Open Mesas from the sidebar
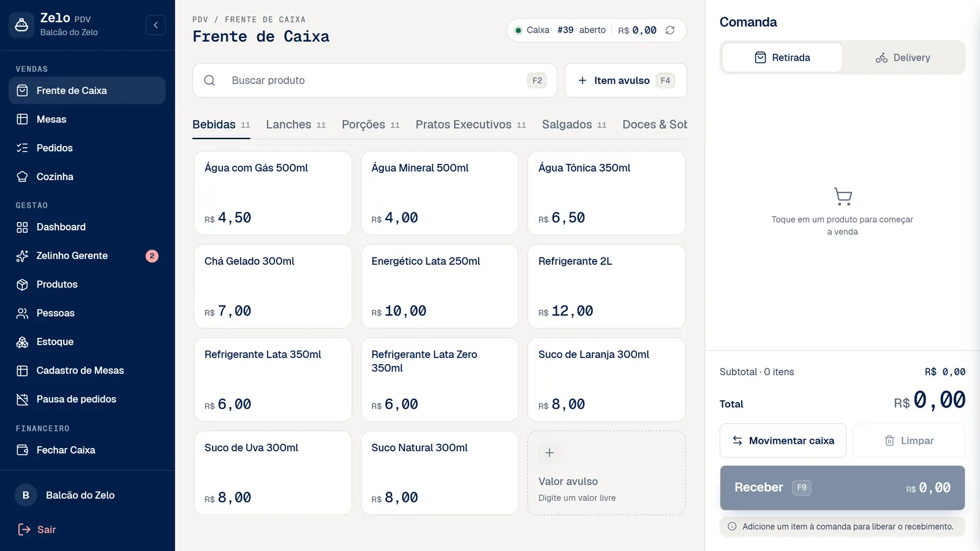980x551 pixels. [87, 119]
